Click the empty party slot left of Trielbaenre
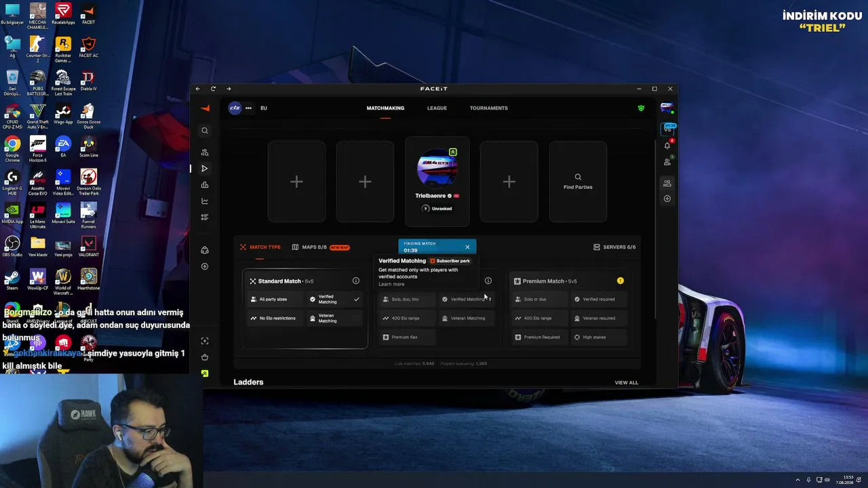The height and width of the screenshot is (488, 868). (365, 182)
